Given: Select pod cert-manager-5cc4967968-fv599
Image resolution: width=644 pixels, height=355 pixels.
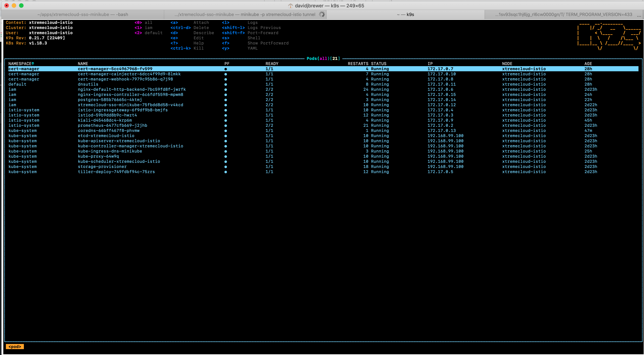Looking at the screenshot, I should (323, 69).
